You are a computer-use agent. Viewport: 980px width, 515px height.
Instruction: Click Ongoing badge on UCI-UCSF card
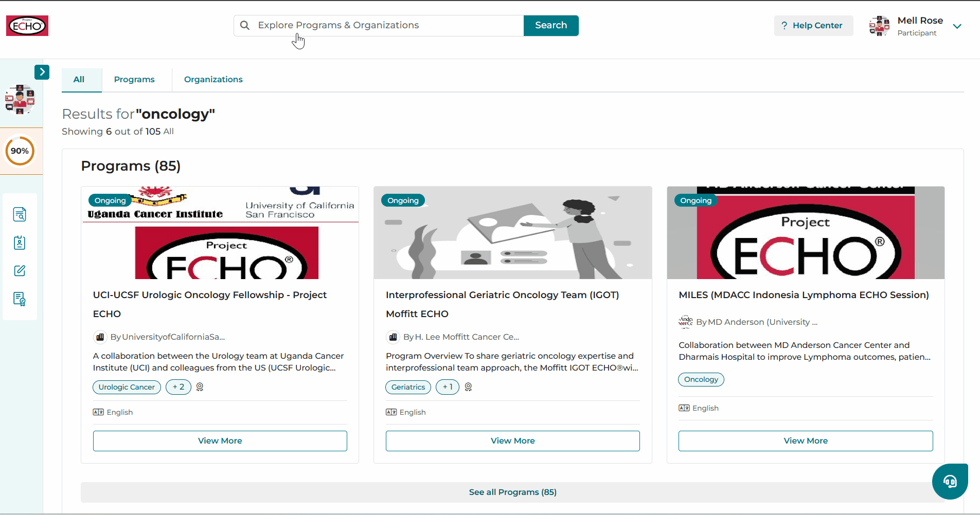pyautogui.click(x=110, y=200)
